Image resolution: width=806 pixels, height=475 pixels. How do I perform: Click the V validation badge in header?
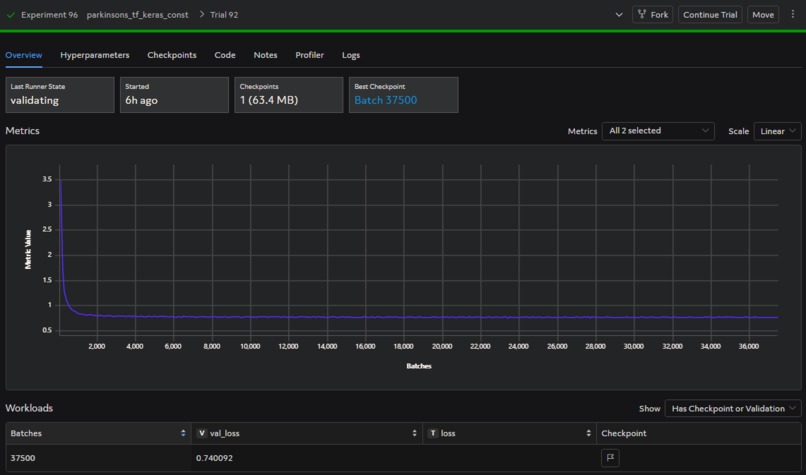coord(202,433)
